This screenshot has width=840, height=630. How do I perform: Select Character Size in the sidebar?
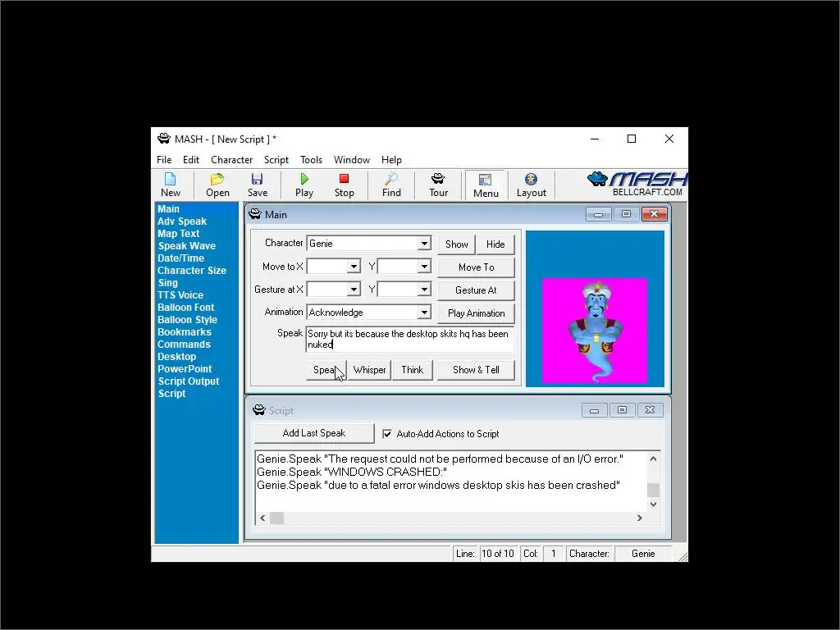192,271
